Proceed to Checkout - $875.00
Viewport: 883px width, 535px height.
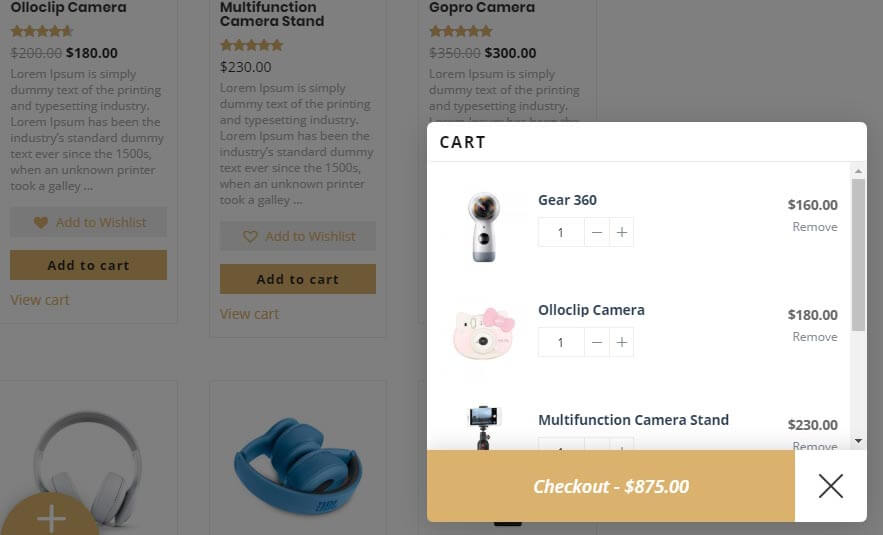[610, 486]
